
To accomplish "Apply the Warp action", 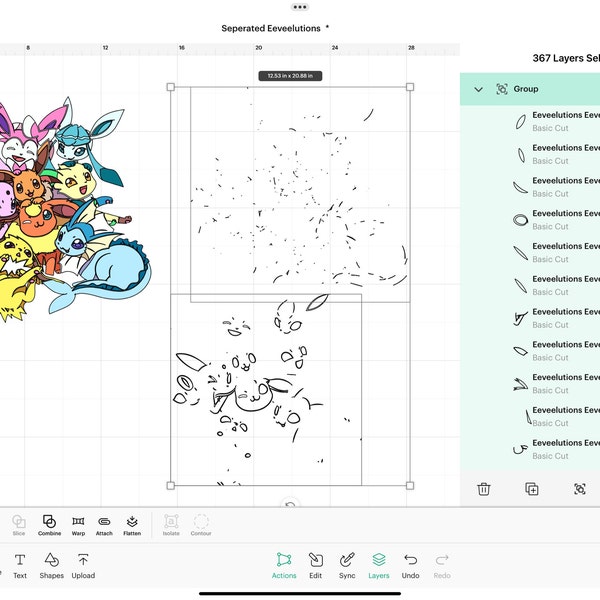I will [78, 525].
